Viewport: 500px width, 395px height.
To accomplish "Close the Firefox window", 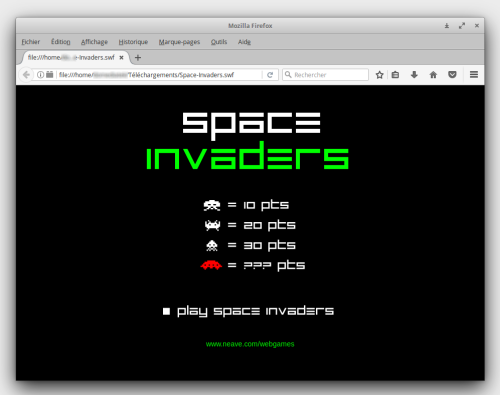I will 477,26.
